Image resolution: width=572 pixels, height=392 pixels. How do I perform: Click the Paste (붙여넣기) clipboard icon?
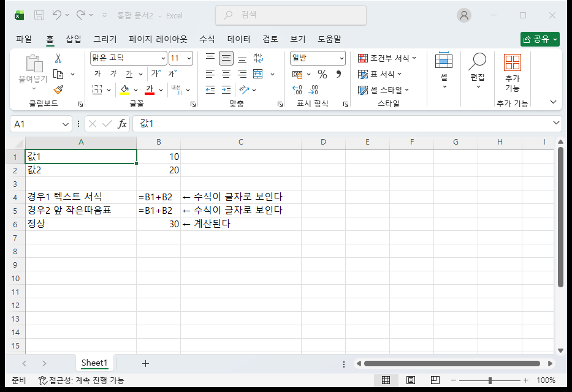point(34,63)
